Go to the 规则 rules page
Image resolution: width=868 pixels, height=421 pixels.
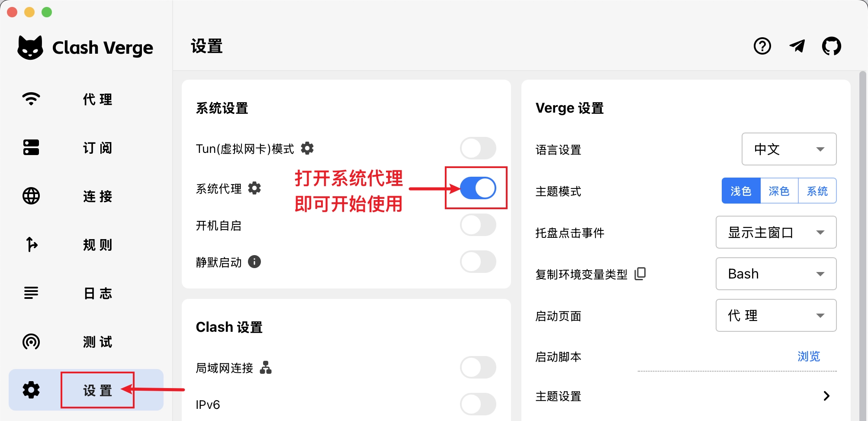click(x=97, y=245)
